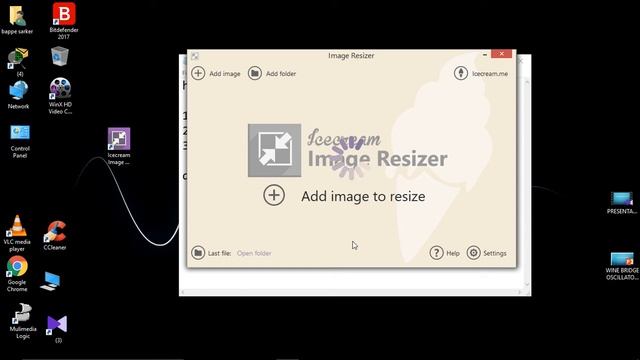The width and height of the screenshot is (640, 360).
Task: Select the WINE BRIDGE OSCILLATO... file icon
Action: pos(622,266)
